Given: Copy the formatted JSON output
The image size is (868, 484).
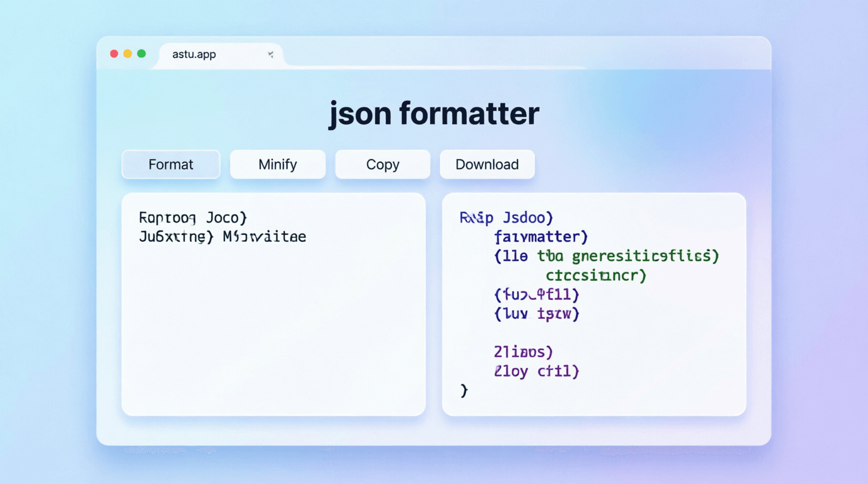Looking at the screenshot, I should tap(382, 164).
